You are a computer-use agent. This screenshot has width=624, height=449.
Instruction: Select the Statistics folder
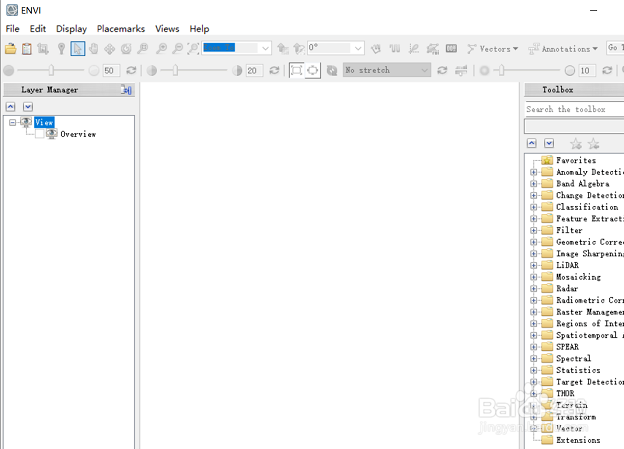[571, 370]
